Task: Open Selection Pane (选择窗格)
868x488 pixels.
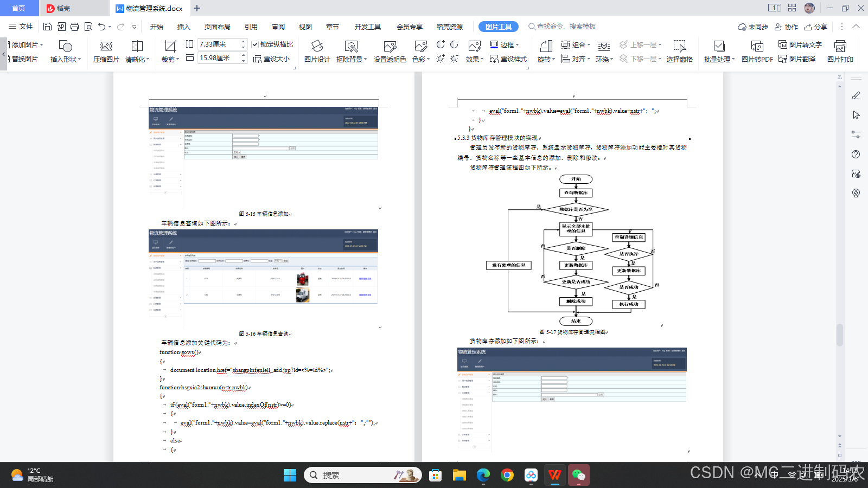Action: pos(679,52)
